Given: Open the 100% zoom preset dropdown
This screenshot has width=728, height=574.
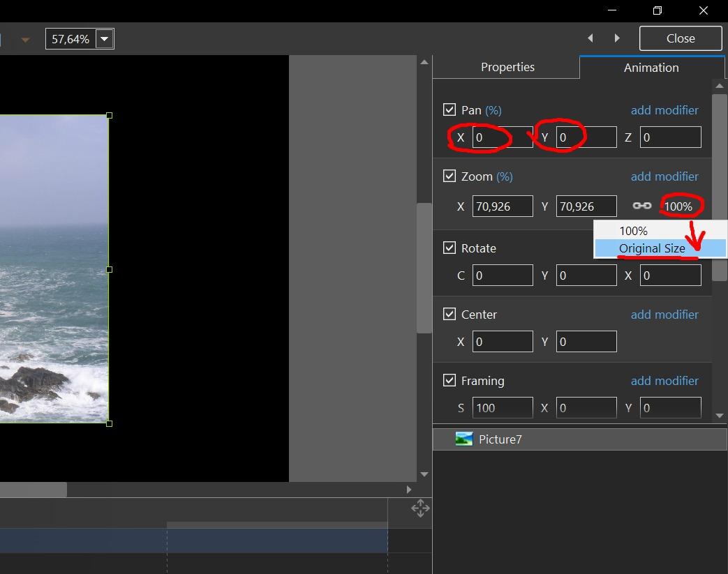Looking at the screenshot, I should pos(678,206).
